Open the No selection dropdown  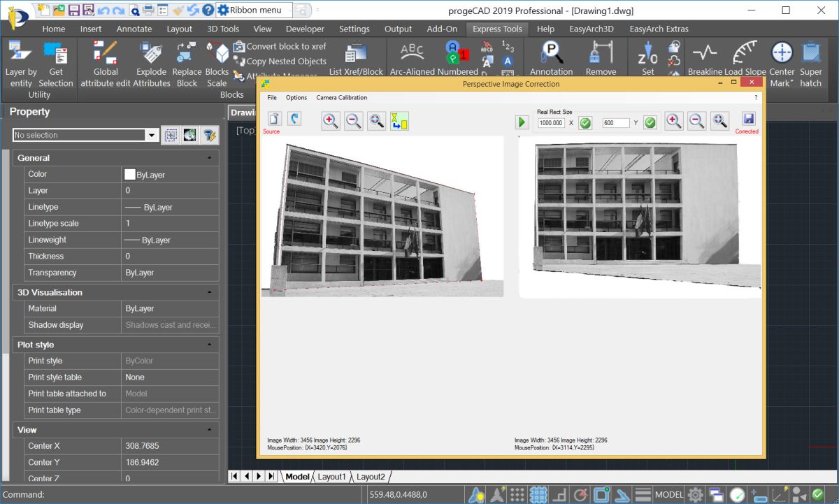151,135
